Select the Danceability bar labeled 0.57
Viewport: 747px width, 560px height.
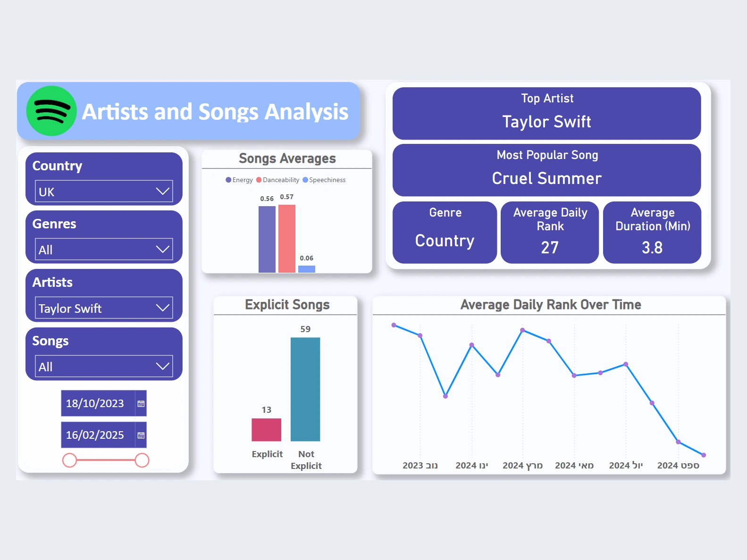[x=287, y=239]
